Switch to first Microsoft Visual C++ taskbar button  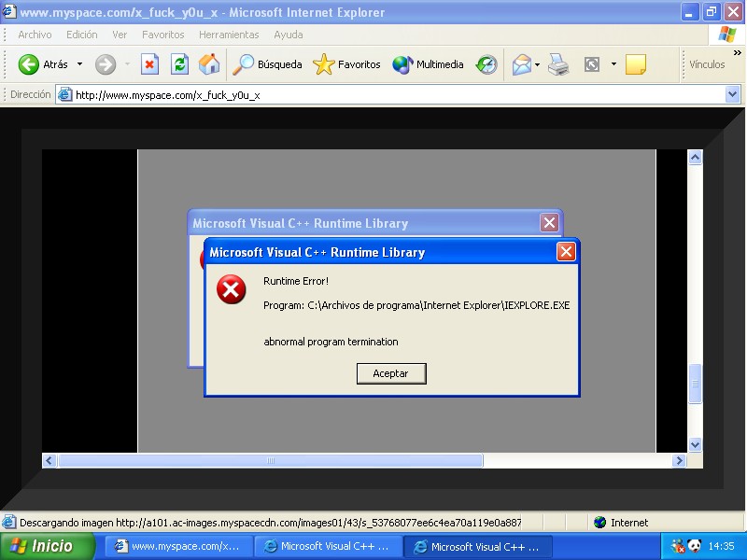(329, 546)
